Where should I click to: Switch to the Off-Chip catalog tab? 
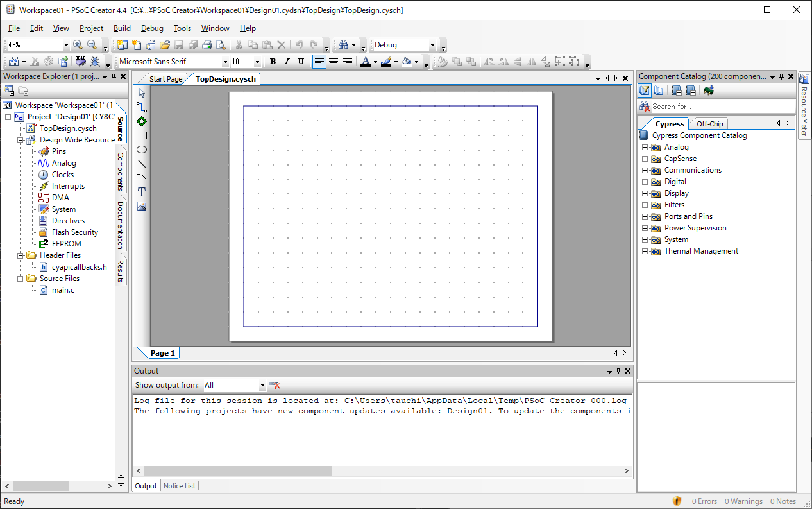click(710, 124)
